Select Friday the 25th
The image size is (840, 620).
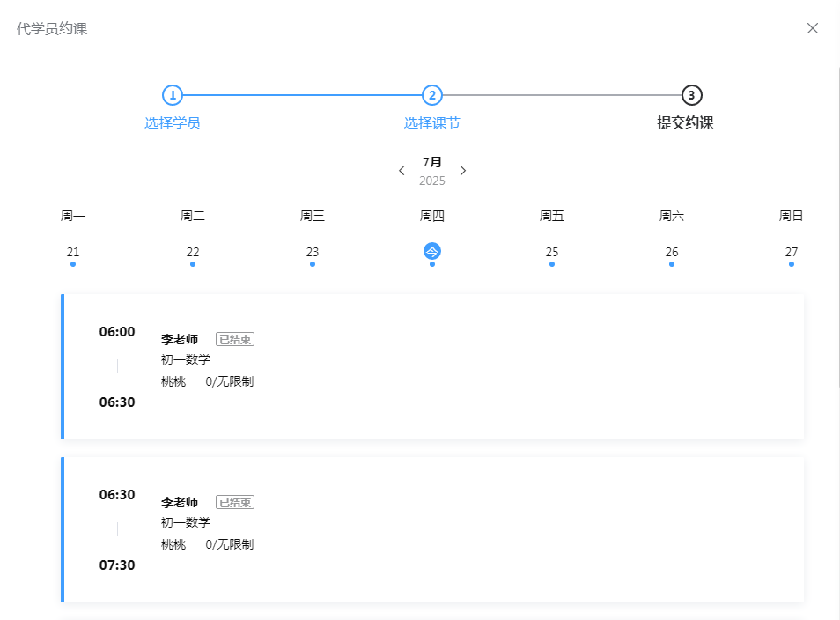(x=552, y=252)
